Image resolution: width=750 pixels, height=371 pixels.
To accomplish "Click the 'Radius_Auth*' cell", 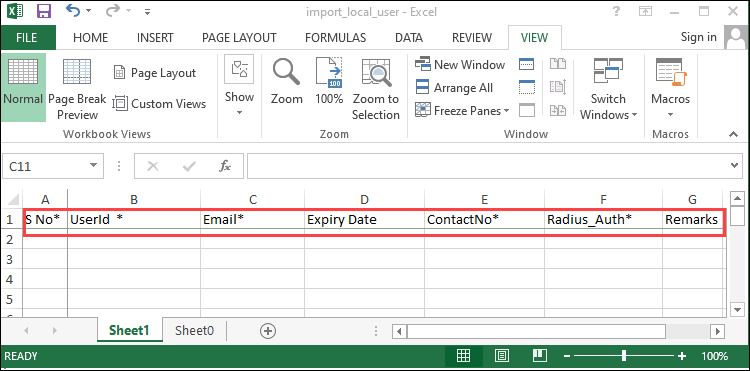I will [603, 219].
